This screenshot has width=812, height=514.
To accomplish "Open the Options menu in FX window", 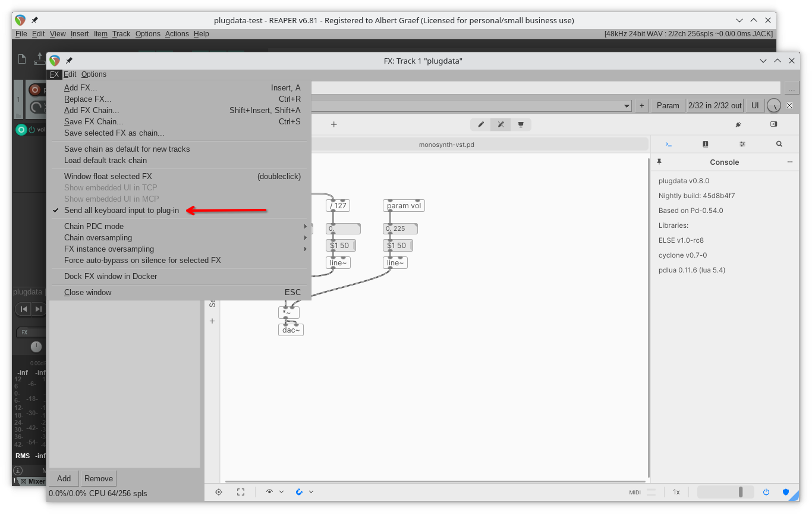I will click(94, 74).
